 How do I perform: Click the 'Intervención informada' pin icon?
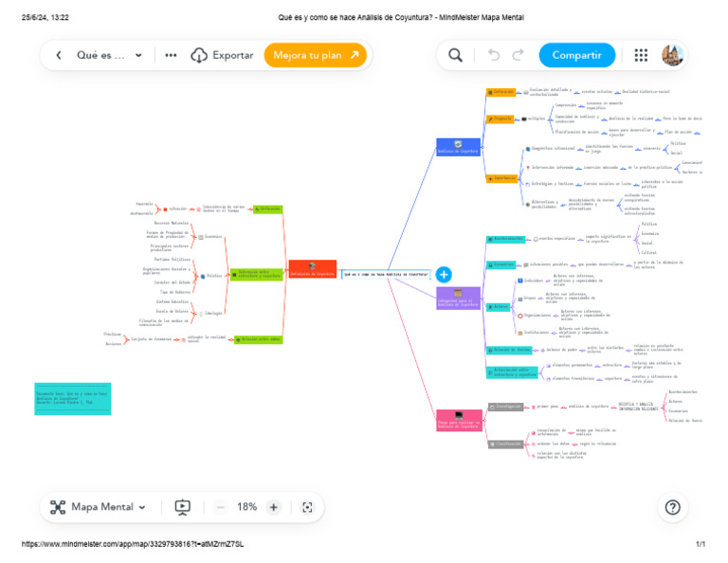(528, 168)
